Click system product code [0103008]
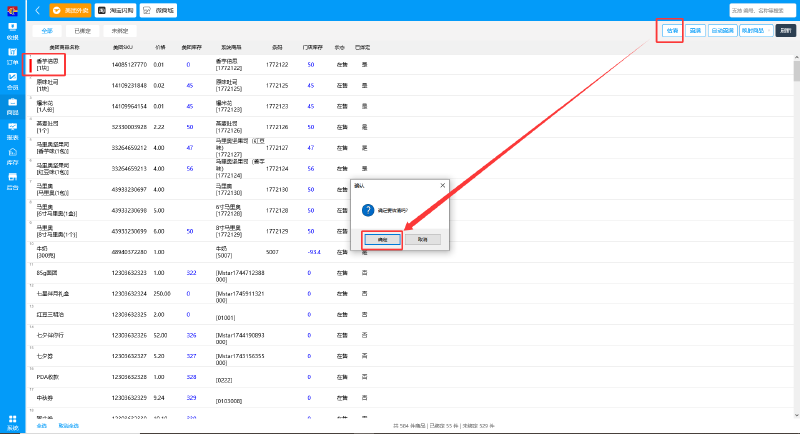Screen dimensions: 800x434 point(228,401)
